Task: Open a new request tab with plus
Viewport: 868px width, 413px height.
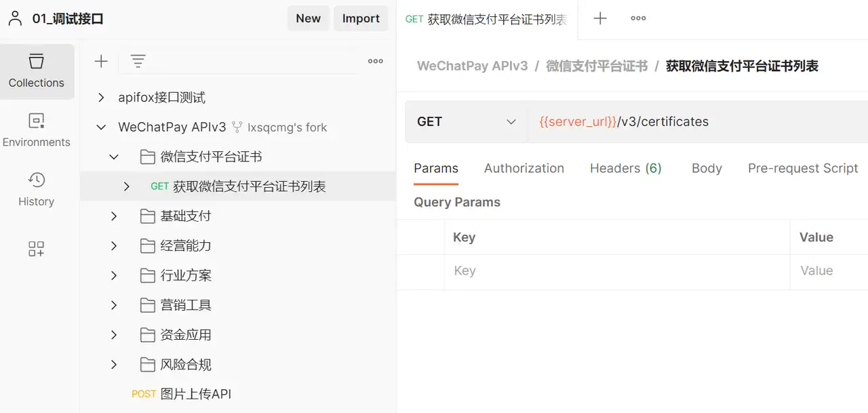Action: point(600,19)
